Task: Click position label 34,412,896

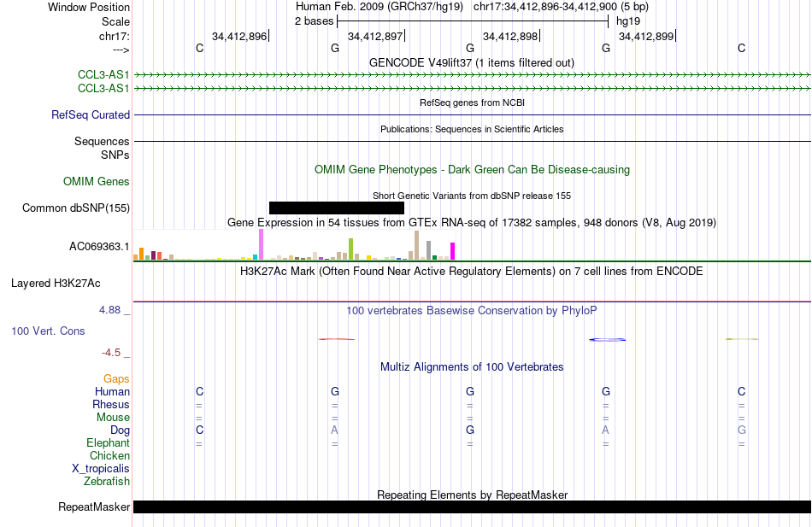Action: tap(239, 36)
